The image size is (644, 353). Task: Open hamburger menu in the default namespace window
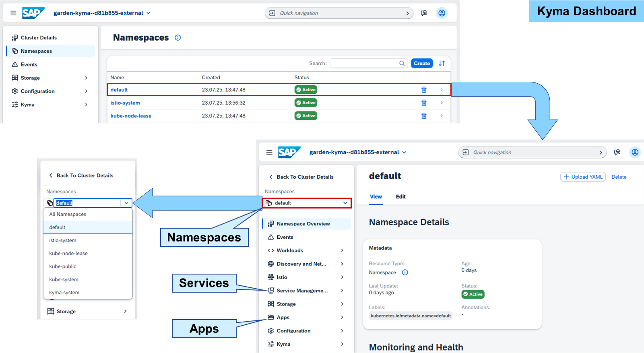tap(269, 153)
